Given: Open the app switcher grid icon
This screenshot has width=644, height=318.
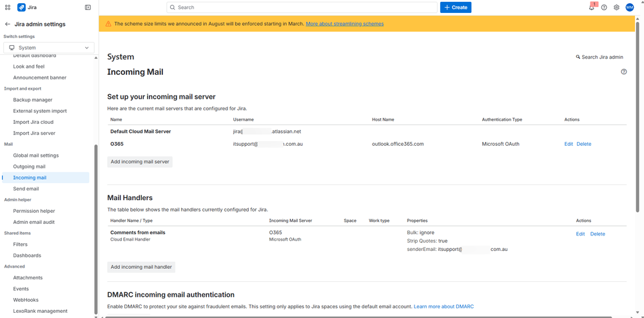Looking at the screenshot, I should [7, 7].
